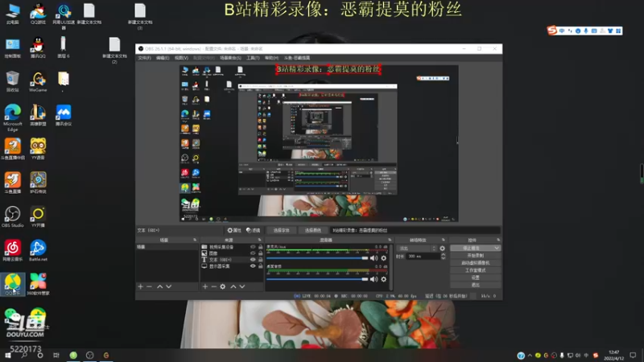Add a source with the plus icon in Sources panel

pyautogui.click(x=205, y=286)
